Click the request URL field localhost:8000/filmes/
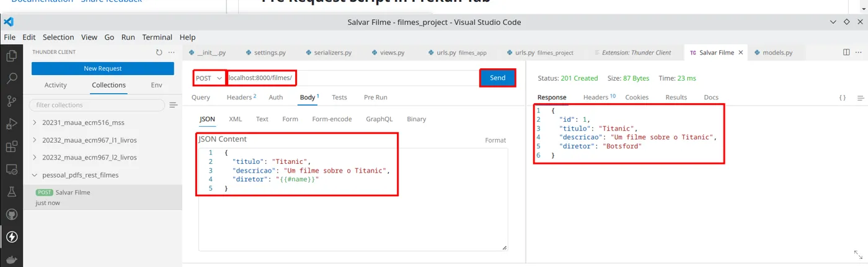Image resolution: width=868 pixels, height=267 pixels. tap(352, 78)
